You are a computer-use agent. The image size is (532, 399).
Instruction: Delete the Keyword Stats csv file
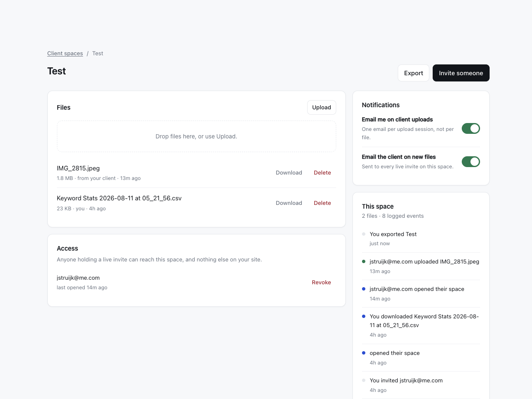point(323,203)
